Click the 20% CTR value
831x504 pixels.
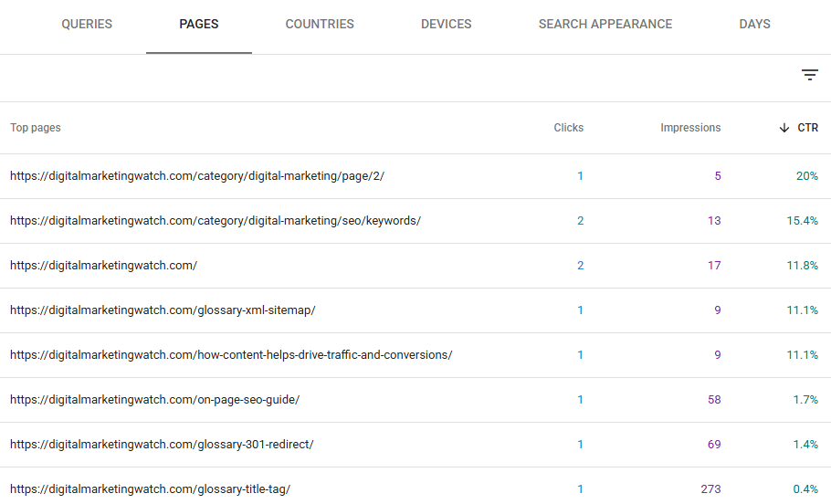pyautogui.click(x=807, y=176)
